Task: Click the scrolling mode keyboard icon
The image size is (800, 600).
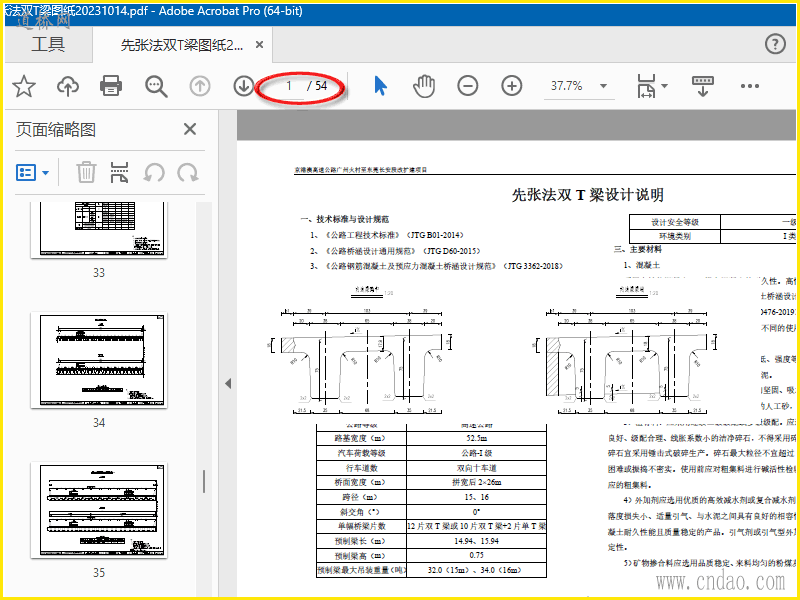Action: [703, 86]
